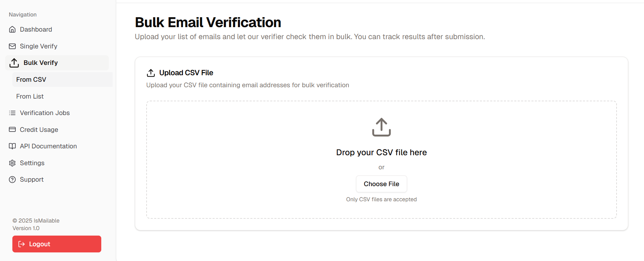Click the red Logout button
The width and height of the screenshot is (644, 261).
pos(57,244)
